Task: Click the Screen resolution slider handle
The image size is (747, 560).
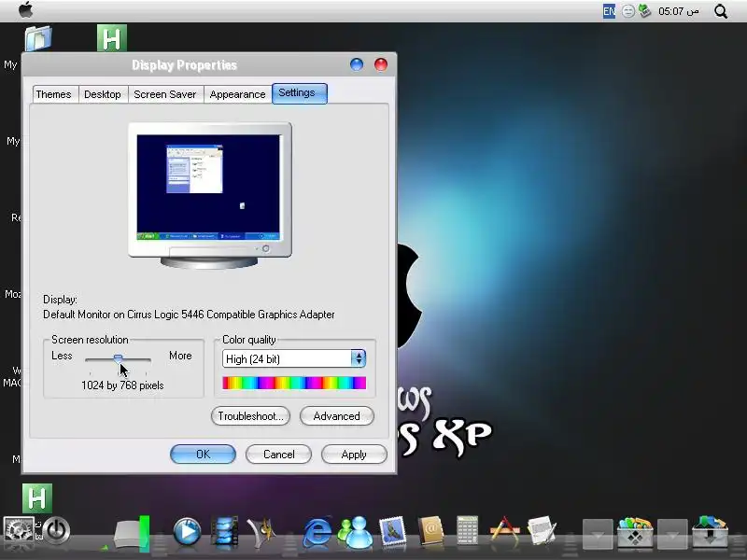Action: pos(119,358)
